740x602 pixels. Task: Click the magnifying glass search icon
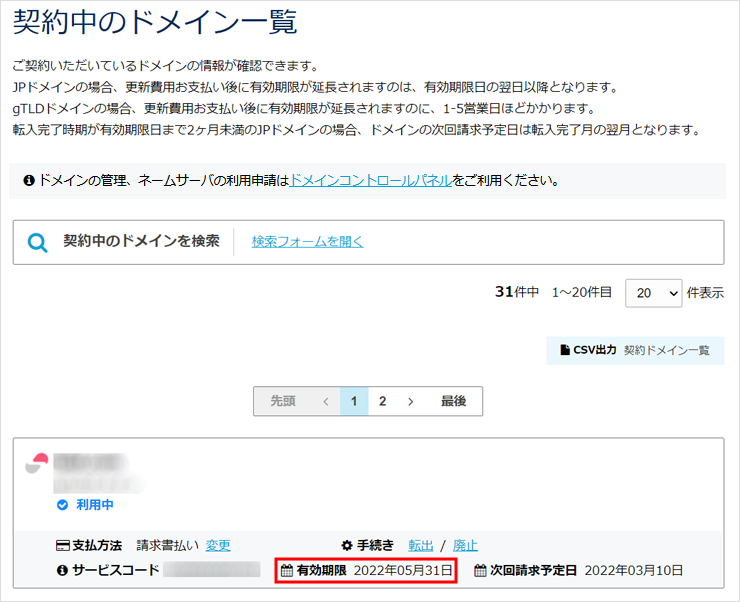pyautogui.click(x=37, y=242)
